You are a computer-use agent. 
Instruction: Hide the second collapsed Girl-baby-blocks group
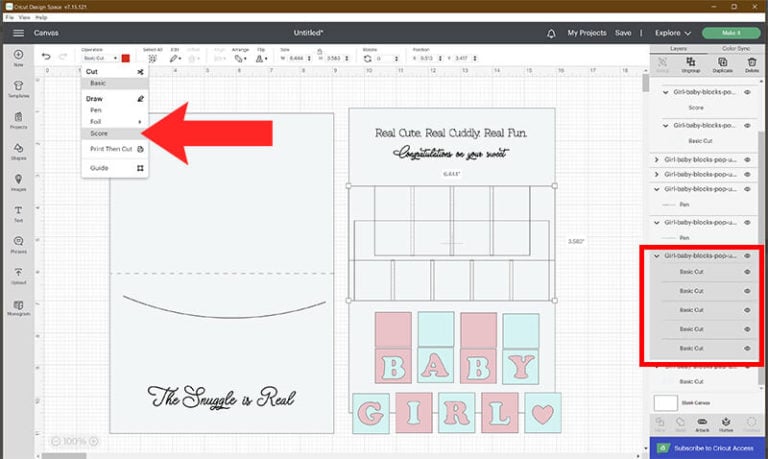point(747,174)
